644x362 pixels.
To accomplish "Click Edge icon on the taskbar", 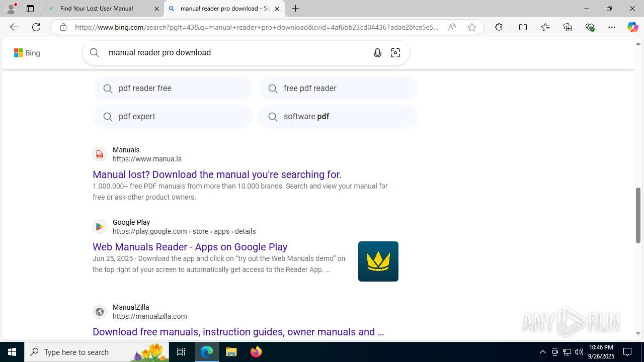I will (207, 352).
